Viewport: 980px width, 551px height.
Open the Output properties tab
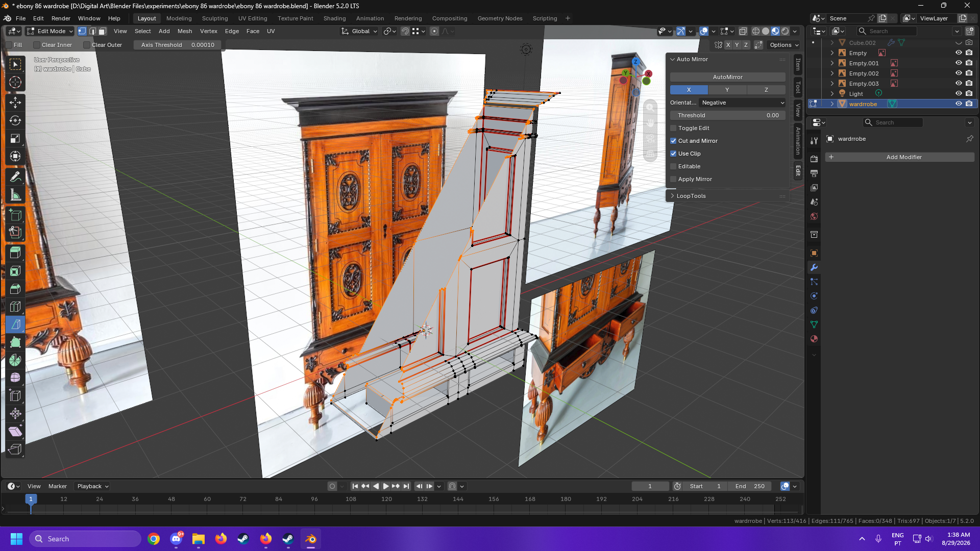[x=814, y=173]
